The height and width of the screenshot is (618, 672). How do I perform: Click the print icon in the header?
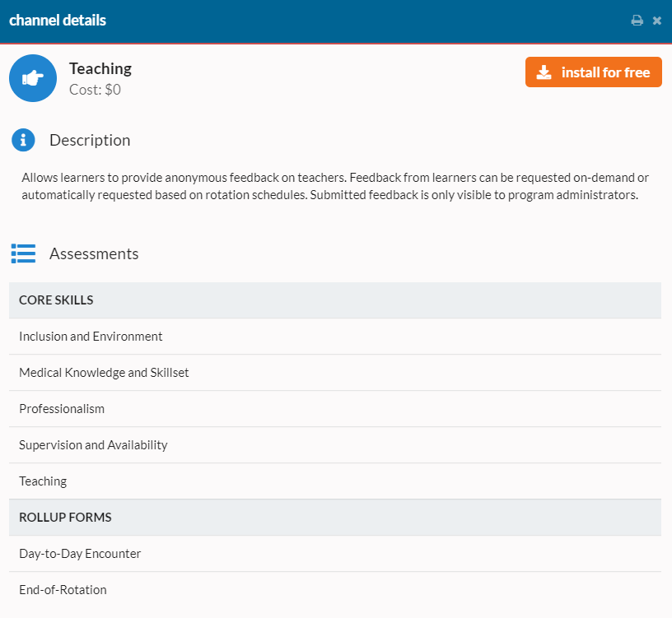click(637, 20)
